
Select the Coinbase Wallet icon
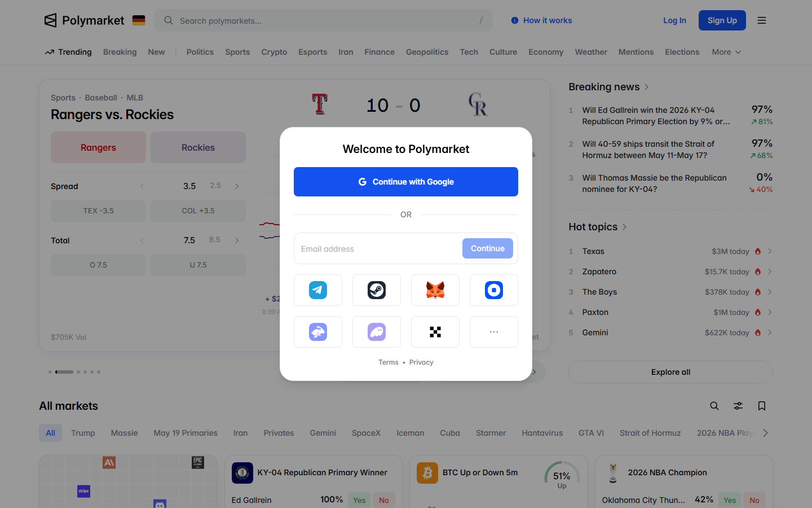pos(494,290)
